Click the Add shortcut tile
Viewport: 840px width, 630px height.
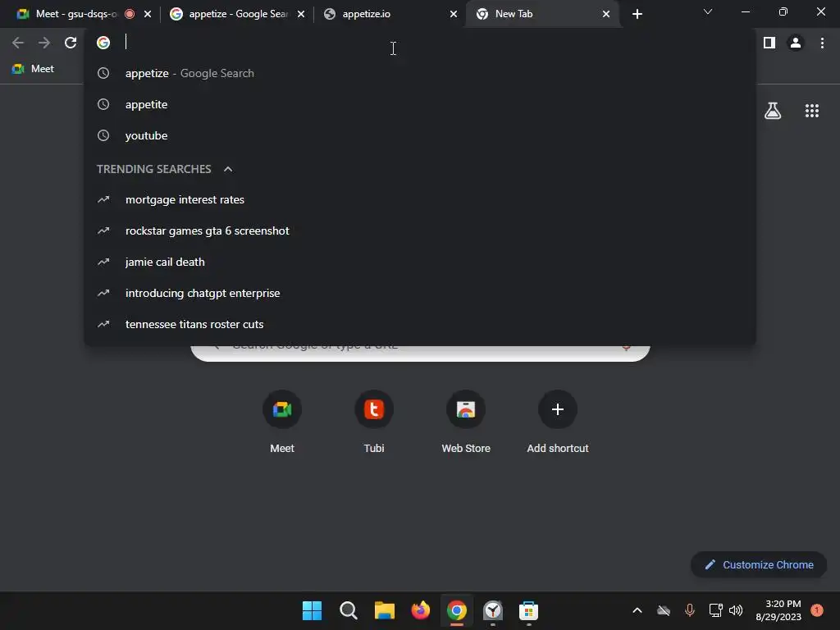click(x=558, y=422)
